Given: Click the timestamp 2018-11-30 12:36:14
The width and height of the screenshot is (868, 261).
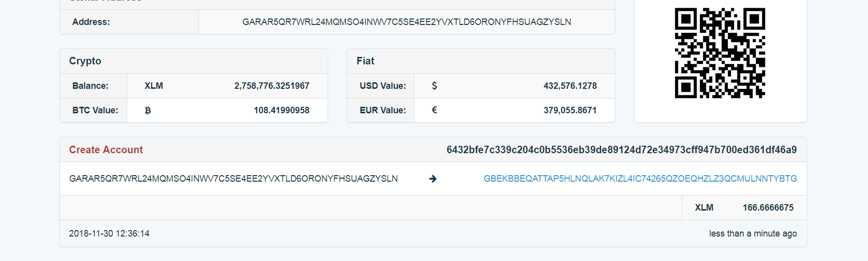Looking at the screenshot, I should [x=109, y=234].
